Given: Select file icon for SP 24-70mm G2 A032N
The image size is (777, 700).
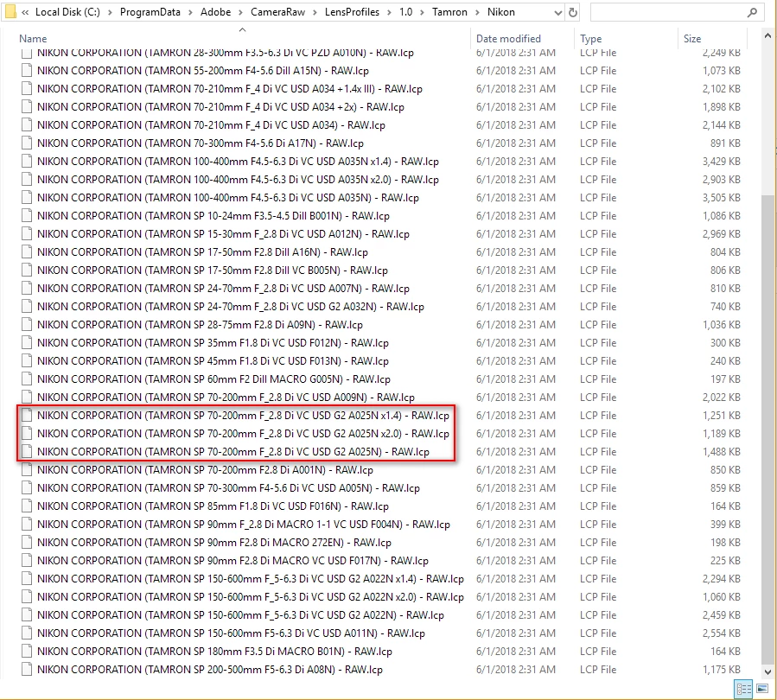Looking at the screenshot, I should coord(27,306).
